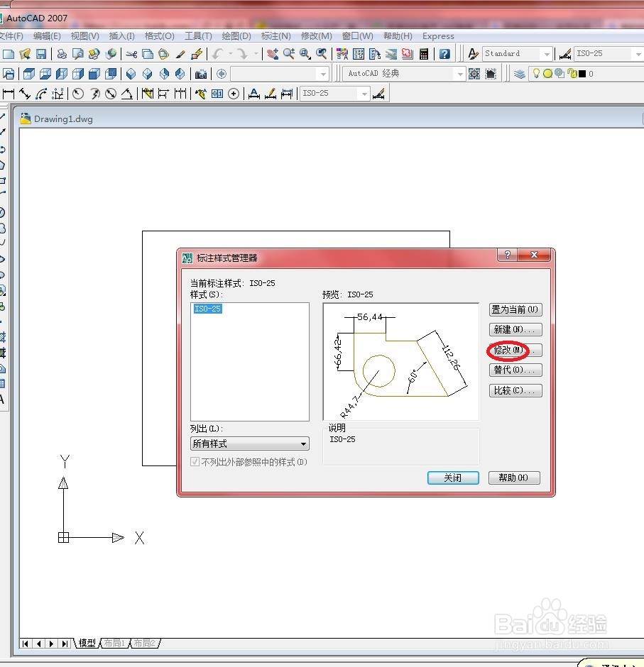Select the ISO-25 style in list
This screenshot has width=644, height=667.
coord(208,309)
